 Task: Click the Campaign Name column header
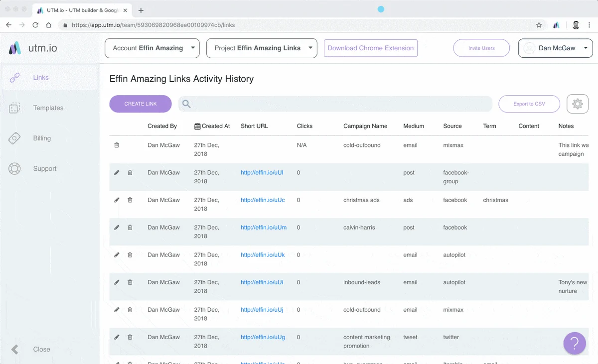pos(365,126)
